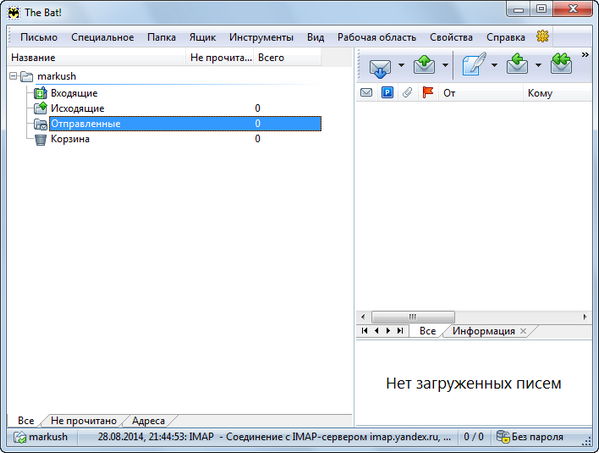Sort by the envelope status column icon
The image size is (599, 453).
point(366,92)
